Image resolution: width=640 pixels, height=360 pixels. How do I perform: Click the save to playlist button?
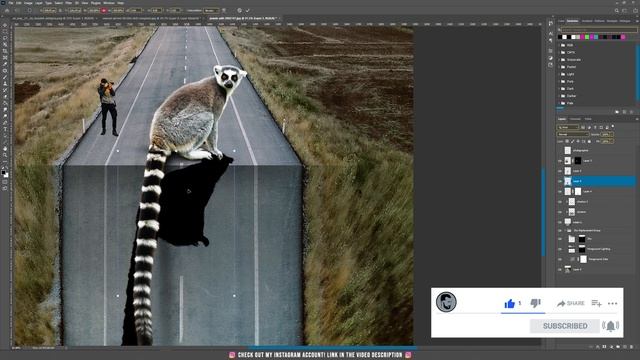tap(596, 303)
